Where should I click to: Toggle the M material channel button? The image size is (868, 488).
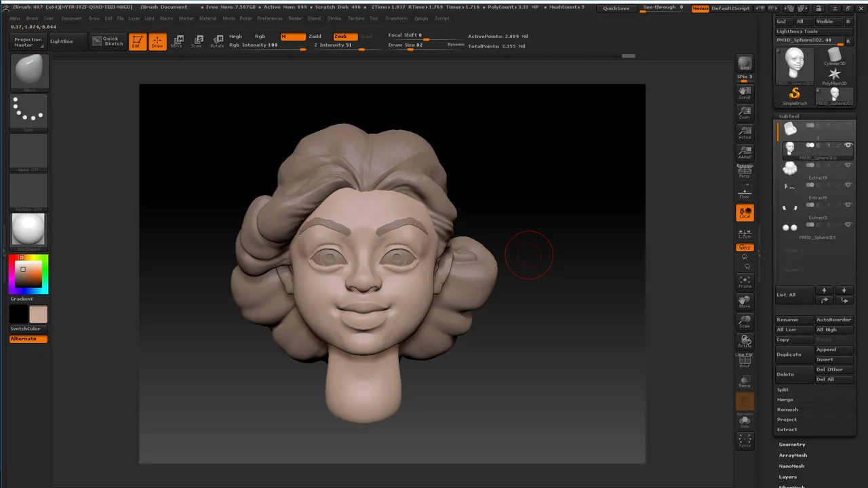pos(293,37)
